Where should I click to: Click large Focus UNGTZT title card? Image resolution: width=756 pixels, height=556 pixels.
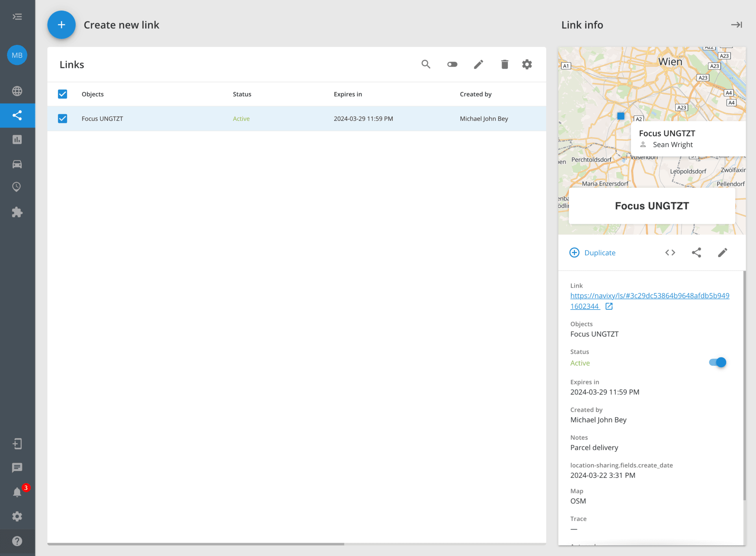coord(652,206)
